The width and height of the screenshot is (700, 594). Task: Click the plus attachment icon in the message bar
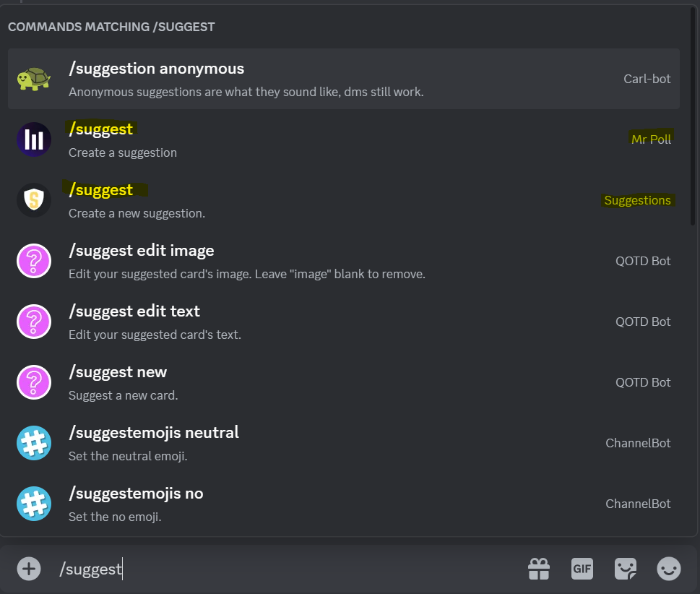(29, 569)
